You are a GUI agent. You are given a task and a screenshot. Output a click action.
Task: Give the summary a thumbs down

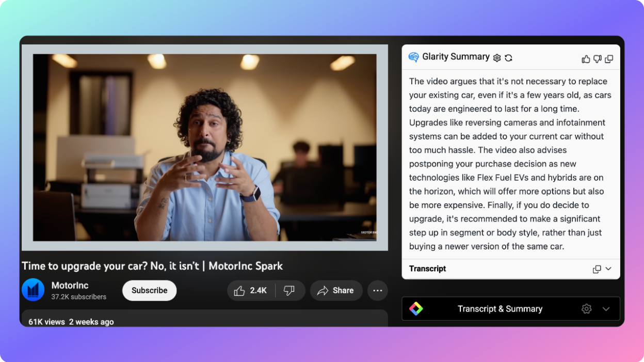(597, 58)
